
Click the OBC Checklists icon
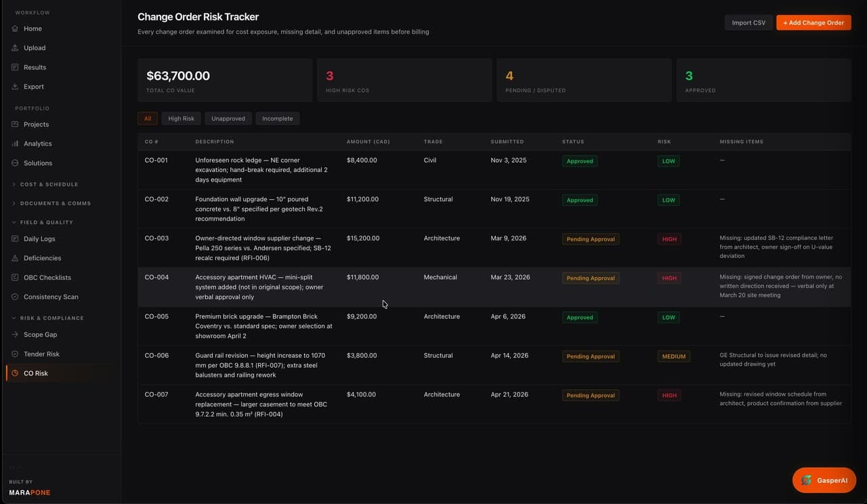click(15, 278)
